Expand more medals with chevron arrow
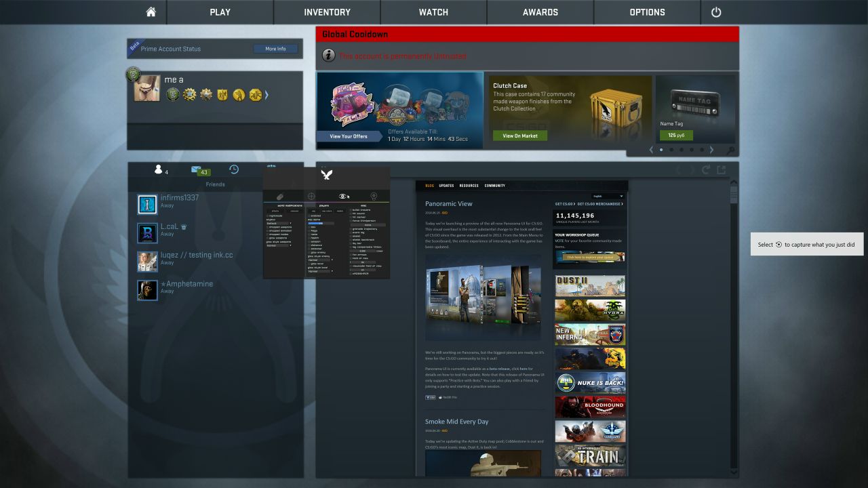868x488 pixels. click(x=267, y=95)
